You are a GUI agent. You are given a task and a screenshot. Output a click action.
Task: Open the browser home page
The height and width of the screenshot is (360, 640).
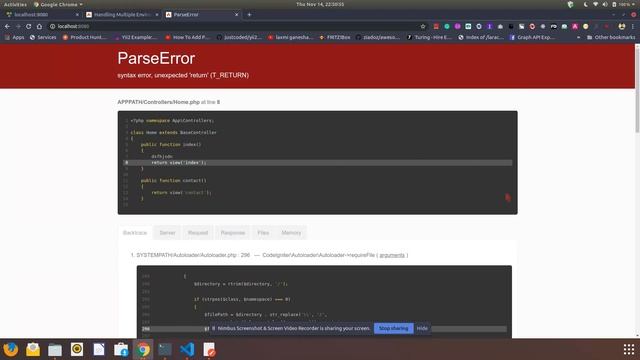point(39,26)
